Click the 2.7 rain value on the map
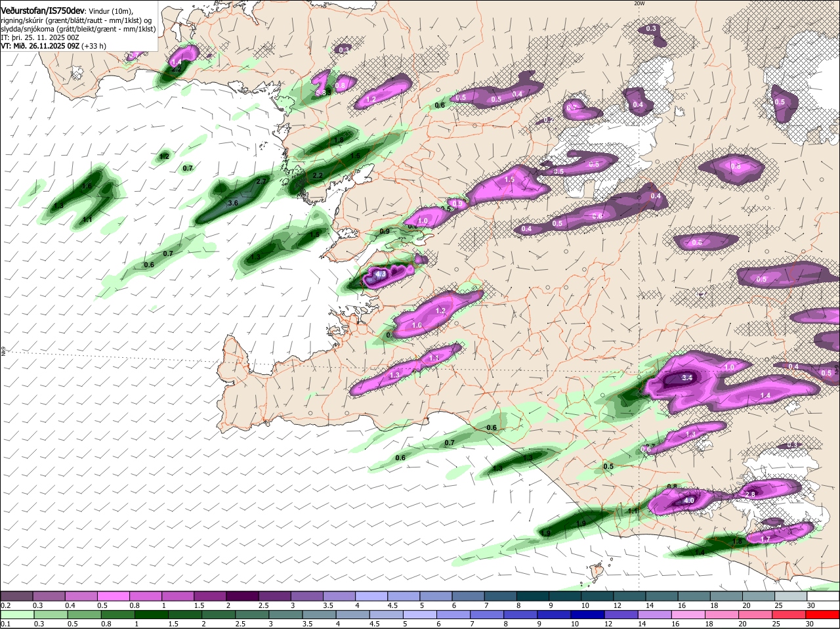Screen dimensions: 840x629 coord(261,181)
